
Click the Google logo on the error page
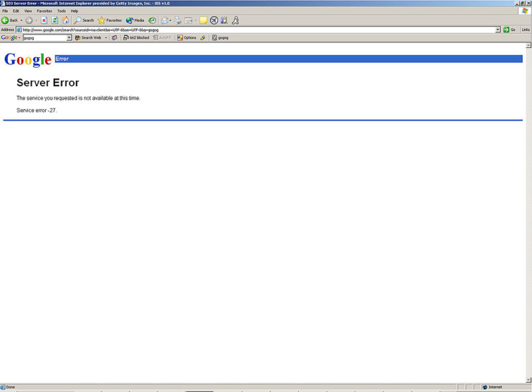(x=27, y=60)
